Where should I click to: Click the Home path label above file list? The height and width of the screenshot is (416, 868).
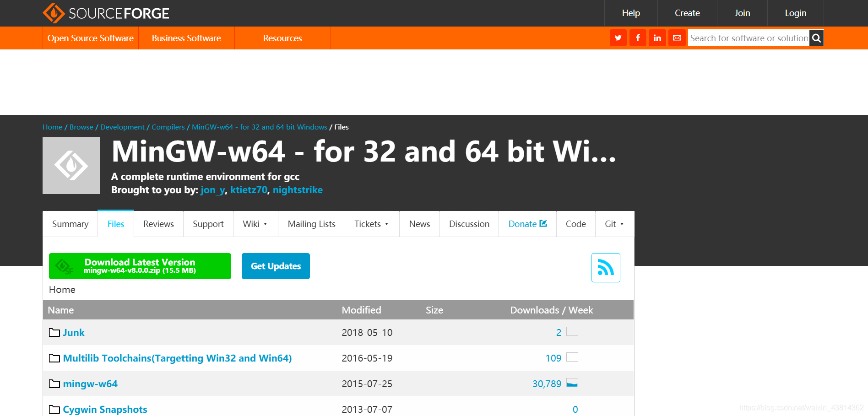click(62, 290)
